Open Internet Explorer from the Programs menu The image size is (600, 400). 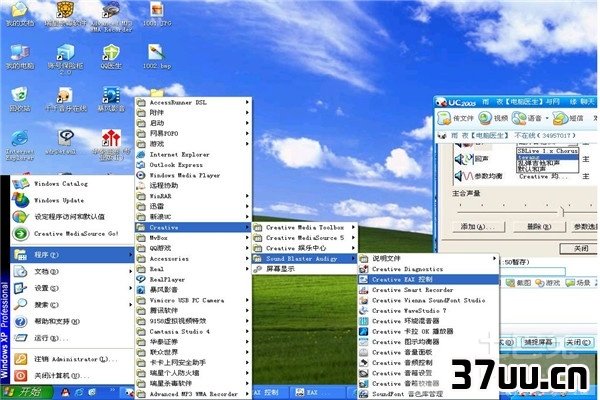(193, 155)
